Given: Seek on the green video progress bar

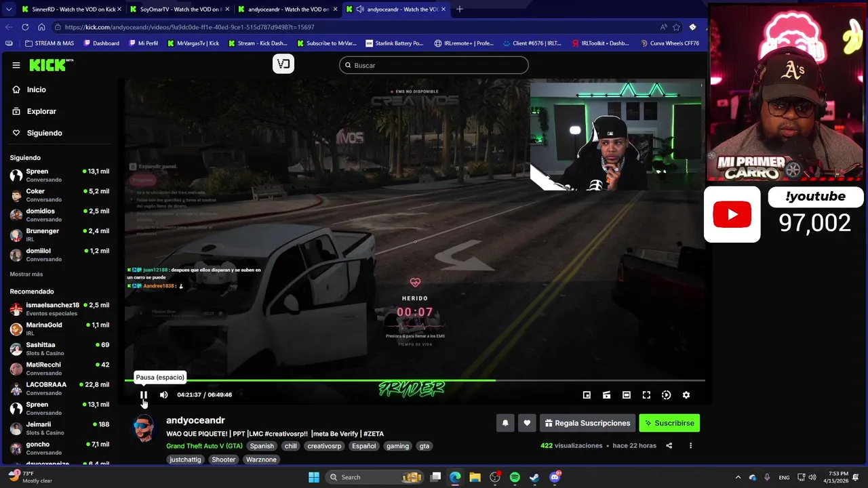Looking at the screenshot, I should coord(414,381).
